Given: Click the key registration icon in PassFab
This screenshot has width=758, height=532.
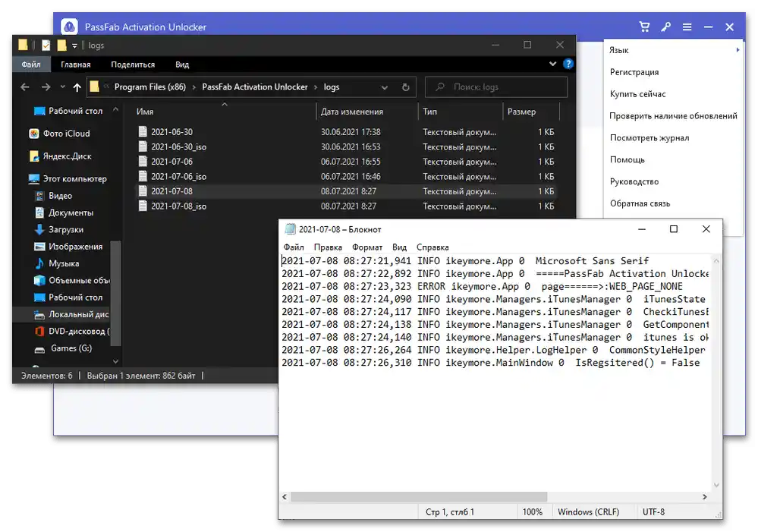Looking at the screenshot, I should pos(665,27).
